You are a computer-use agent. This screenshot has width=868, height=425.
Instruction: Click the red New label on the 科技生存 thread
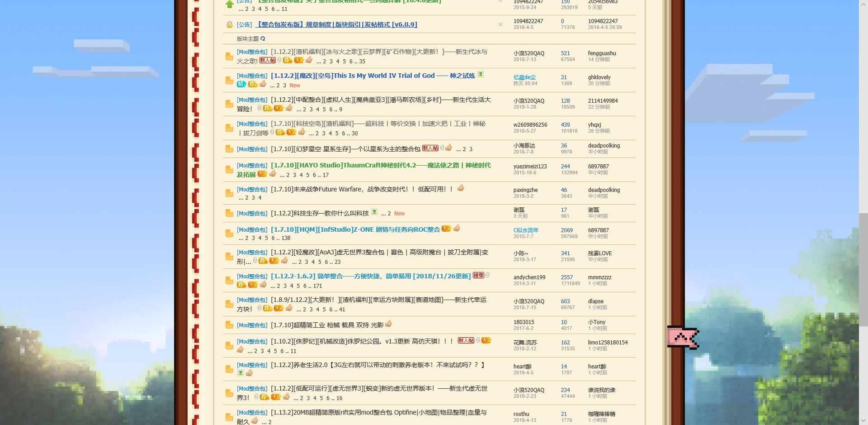[399, 213]
